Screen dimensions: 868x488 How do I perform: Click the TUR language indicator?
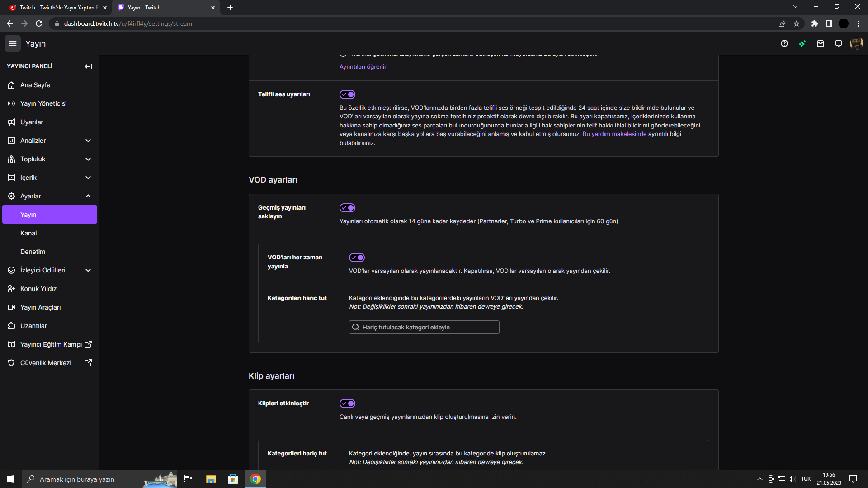pyautogui.click(x=806, y=479)
